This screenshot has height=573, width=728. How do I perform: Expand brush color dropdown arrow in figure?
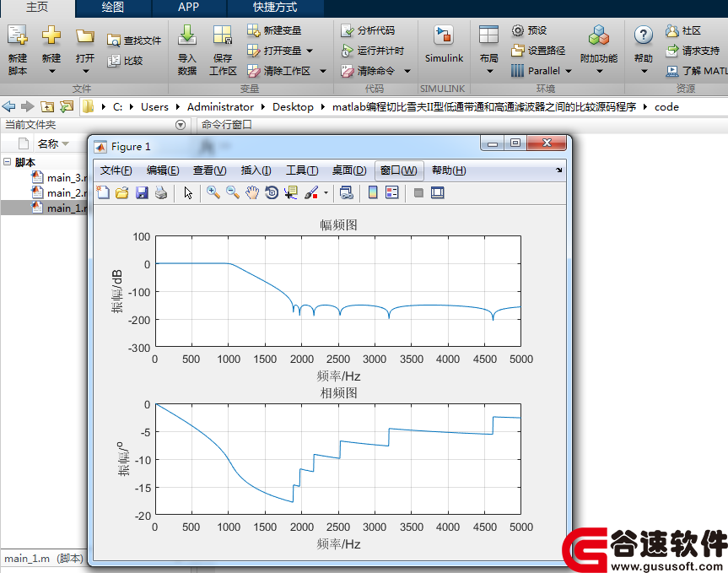(326, 192)
